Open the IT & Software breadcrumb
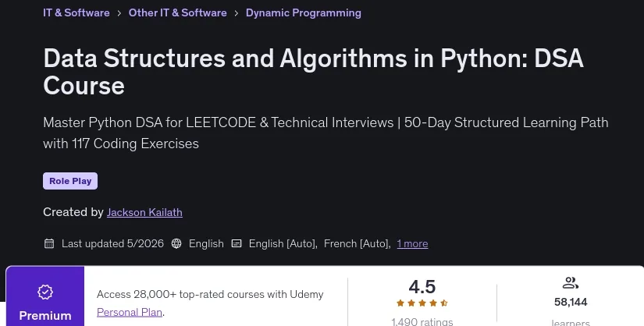This screenshot has height=326, width=644. 76,12
